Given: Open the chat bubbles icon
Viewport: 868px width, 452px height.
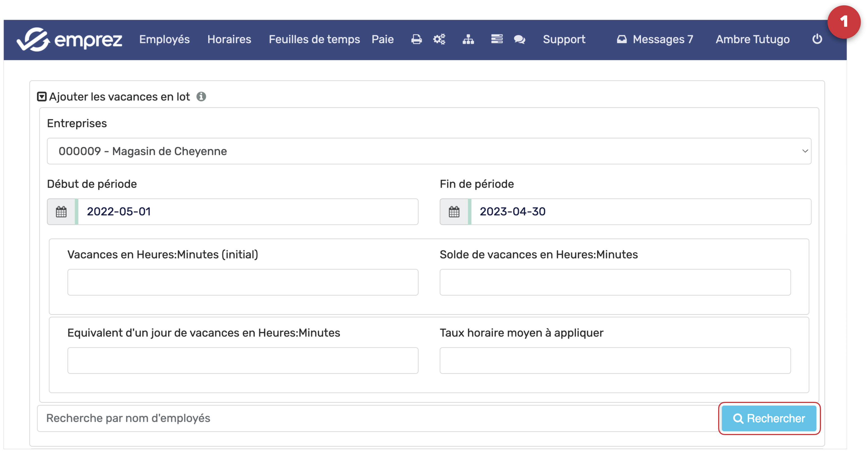Looking at the screenshot, I should click(519, 39).
